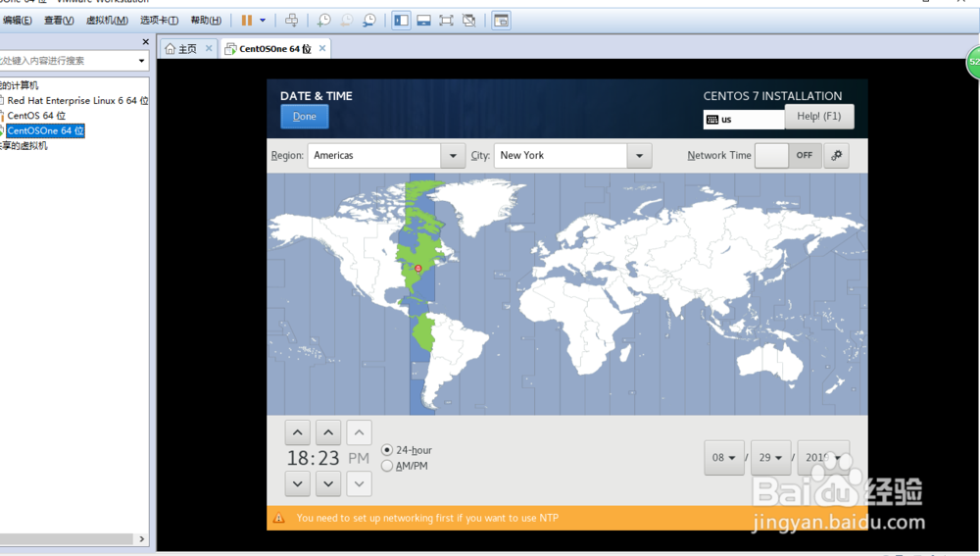Switch to the 主页 home tab
The image size is (980, 556).
click(x=187, y=49)
